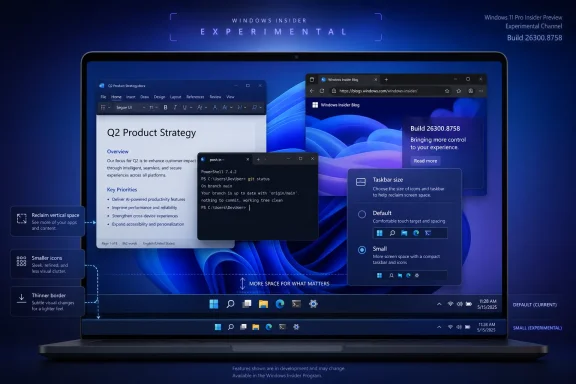This screenshot has height=384, width=576.
Task: Toggle Underline in the Word toolbar
Action: point(184,107)
